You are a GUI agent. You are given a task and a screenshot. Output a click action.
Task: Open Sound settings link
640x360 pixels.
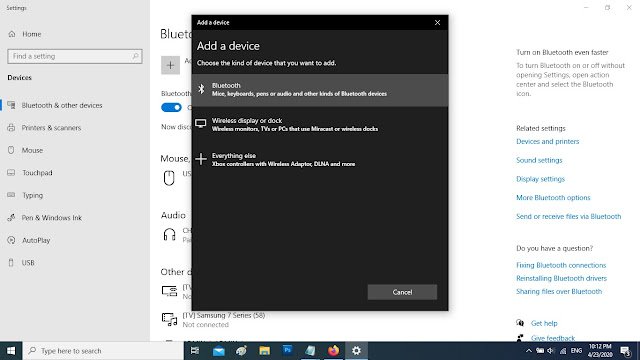539,160
